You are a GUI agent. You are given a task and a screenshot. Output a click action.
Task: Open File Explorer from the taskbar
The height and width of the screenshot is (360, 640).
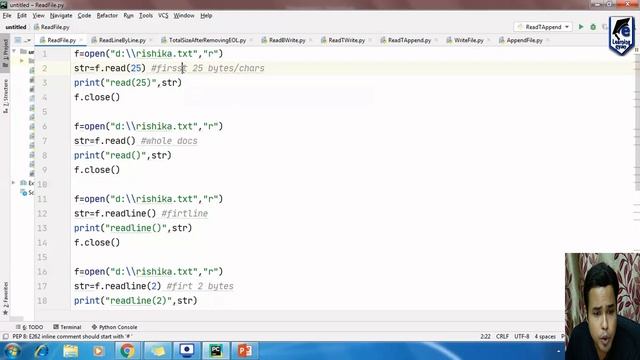[70, 351]
